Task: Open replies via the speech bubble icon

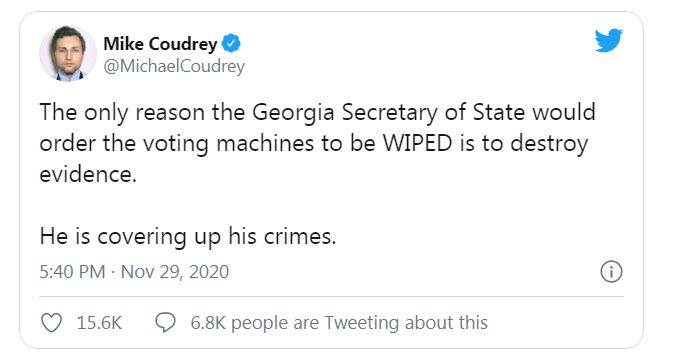Action: pyautogui.click(x=165, y=323)
